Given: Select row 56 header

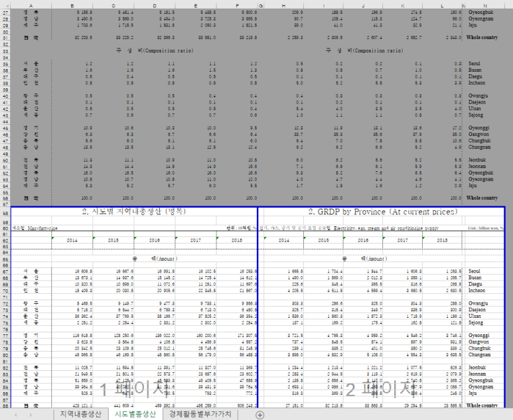Looking at the screenshot, I should [5, 198].
